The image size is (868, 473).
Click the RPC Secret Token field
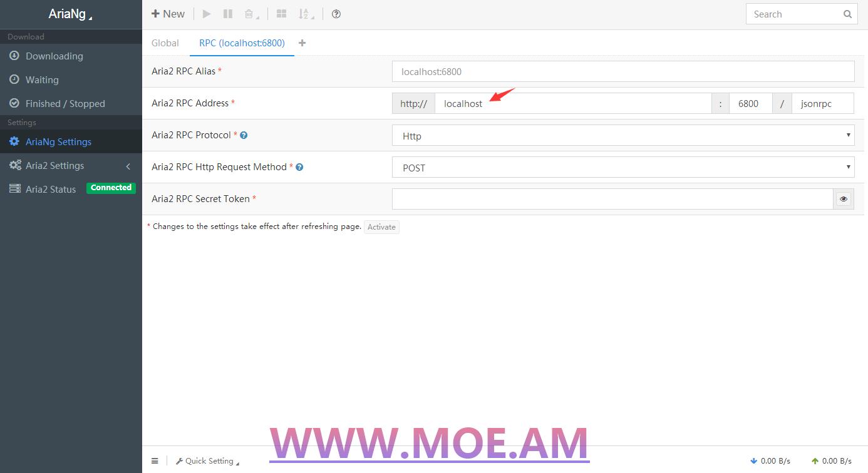click(612, 199)
